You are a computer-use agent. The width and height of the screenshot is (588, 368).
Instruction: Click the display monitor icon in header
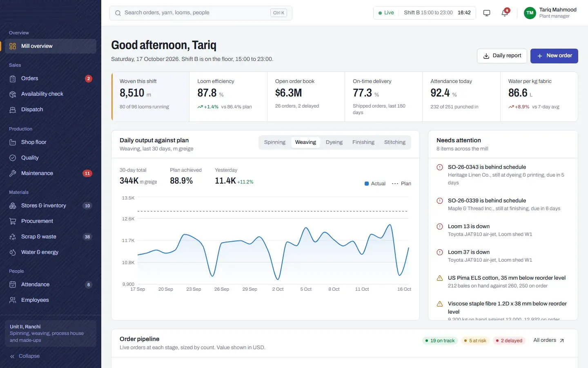pos(487,13)
